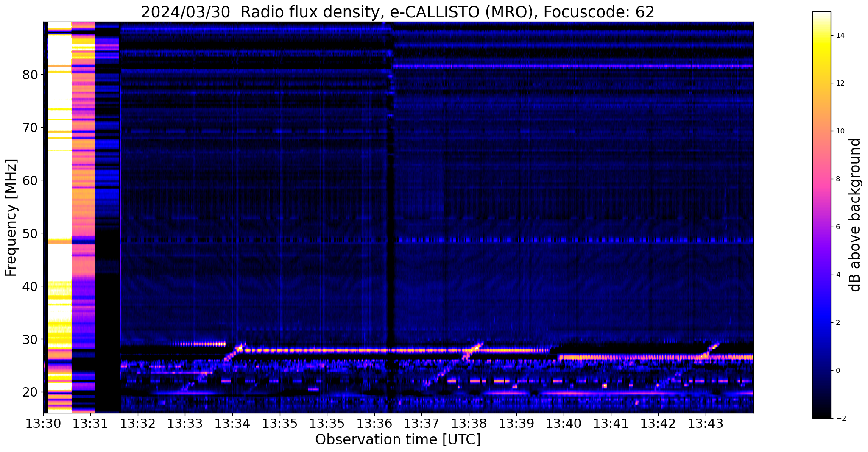The image size is (868, 452).
Task: Click the spectrogram plot area
Action: click(398, 217)
